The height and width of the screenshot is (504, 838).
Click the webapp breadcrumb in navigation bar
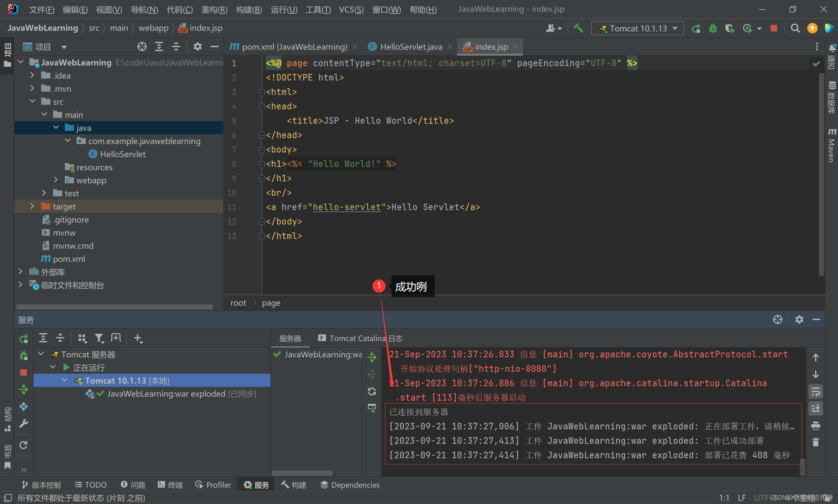pos(154,28)
